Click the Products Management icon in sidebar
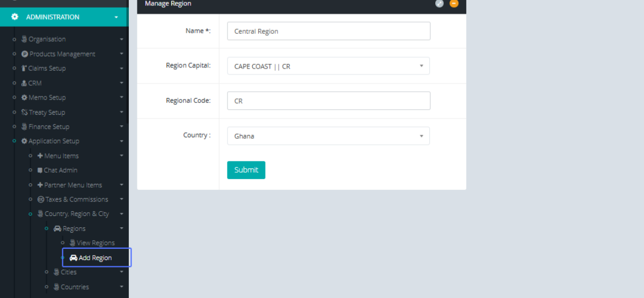 pos(24,54)
